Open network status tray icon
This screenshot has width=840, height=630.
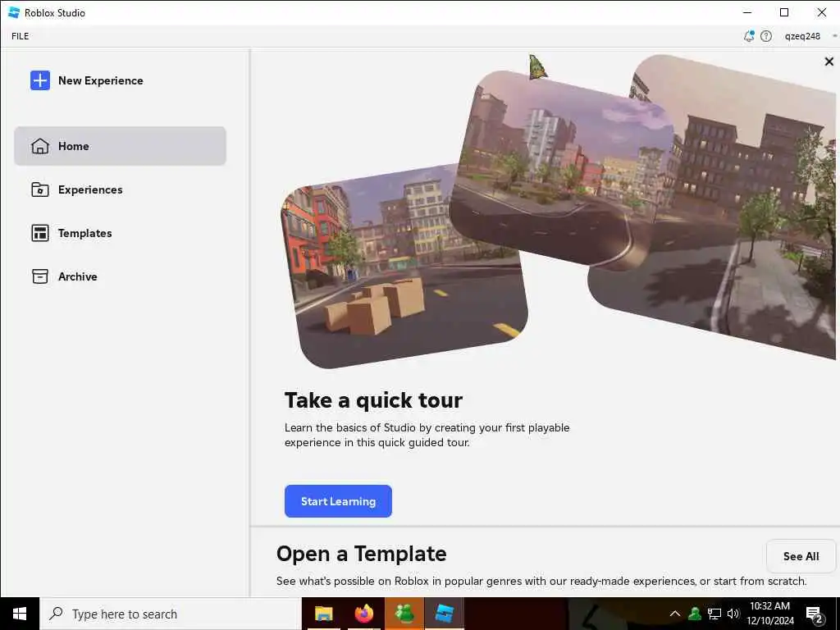point(714,614)
